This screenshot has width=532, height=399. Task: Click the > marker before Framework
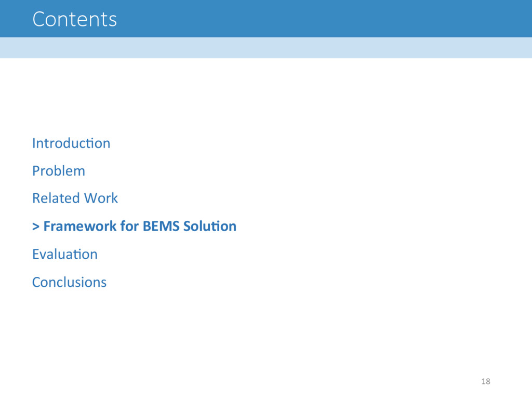point(36,227)
